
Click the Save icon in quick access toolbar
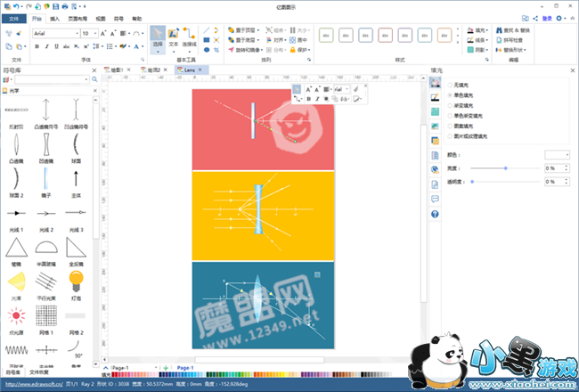click(x=56, y=6)
